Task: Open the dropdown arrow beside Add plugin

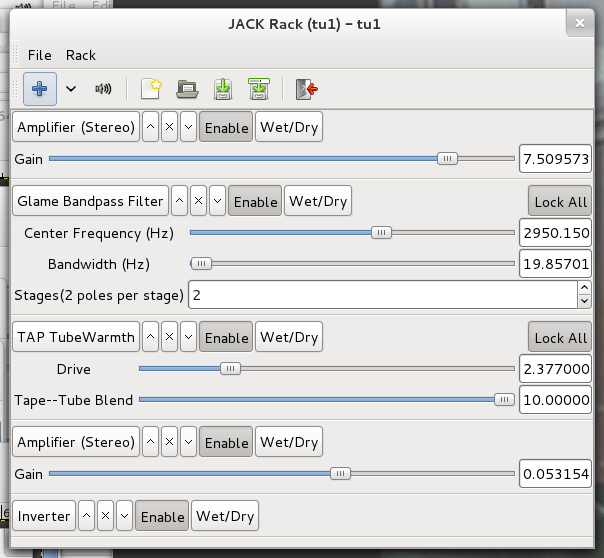Action: (71, 89)
